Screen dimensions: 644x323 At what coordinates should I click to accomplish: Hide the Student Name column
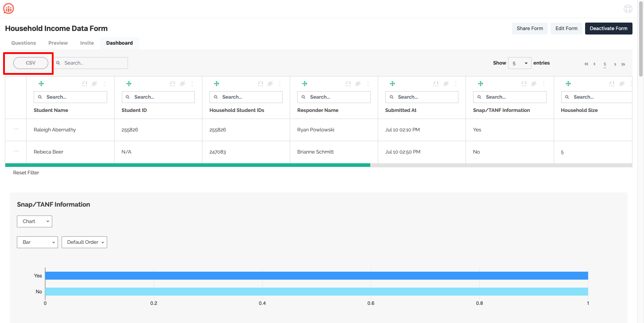click(94, 84)
